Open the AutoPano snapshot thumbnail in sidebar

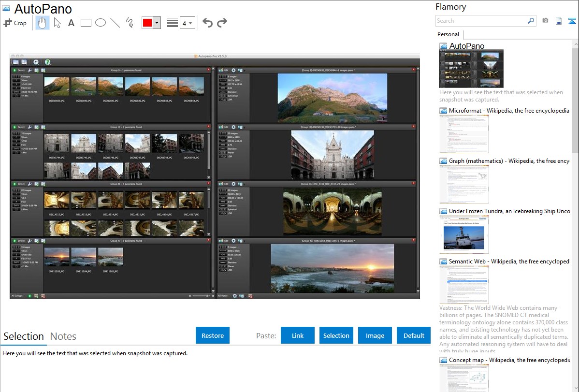[472, 69]
